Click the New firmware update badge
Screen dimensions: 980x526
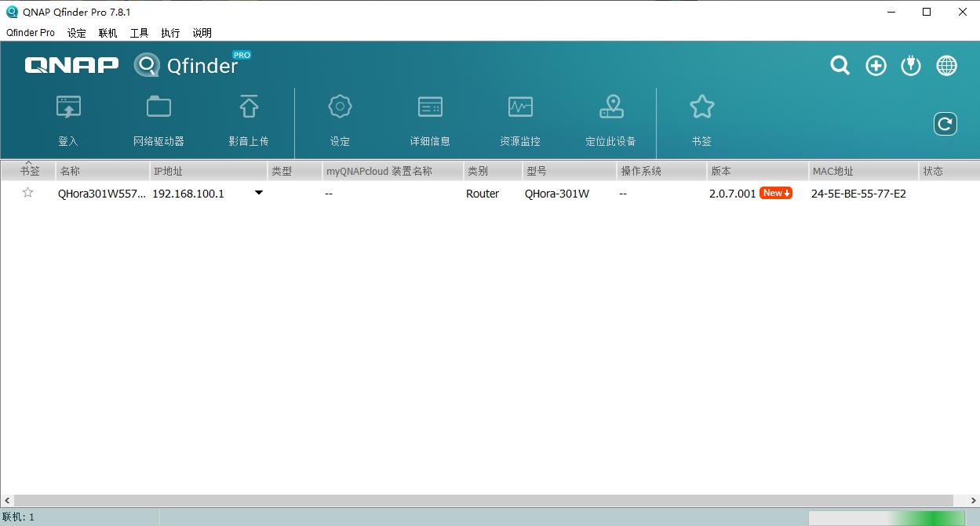pos(775,192)
